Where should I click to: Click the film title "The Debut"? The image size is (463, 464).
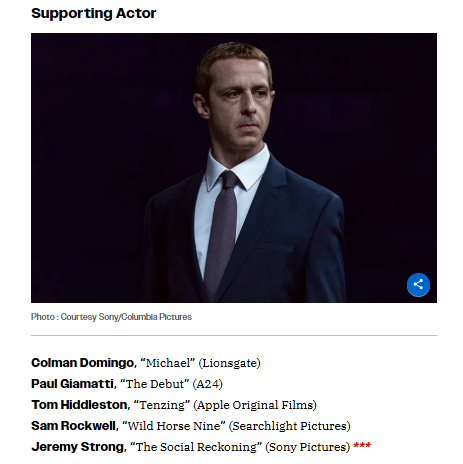click(154, 384)
